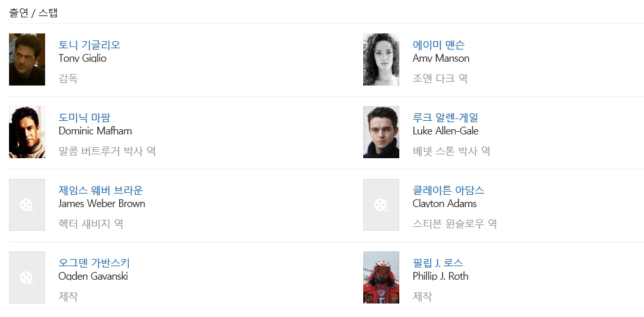
Task: Click Tony Giglio's profile photo
Action: tap(27, 60)
